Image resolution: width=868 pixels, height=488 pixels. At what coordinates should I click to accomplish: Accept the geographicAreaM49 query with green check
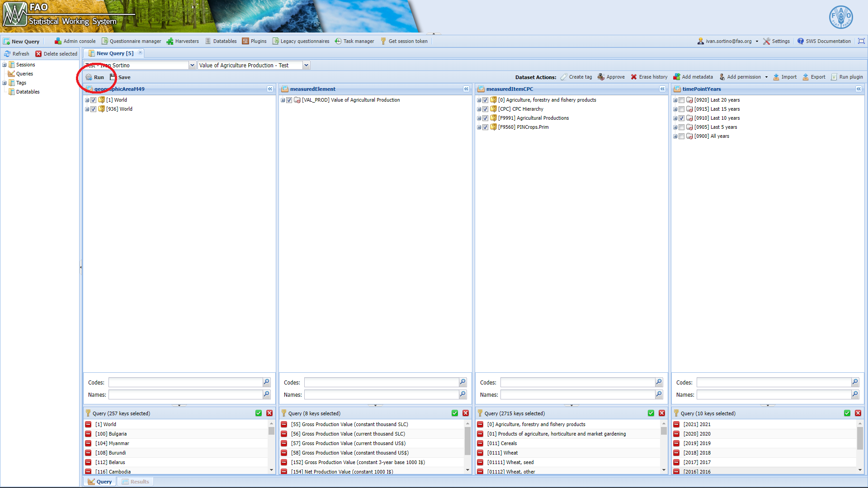click(259, 413)
